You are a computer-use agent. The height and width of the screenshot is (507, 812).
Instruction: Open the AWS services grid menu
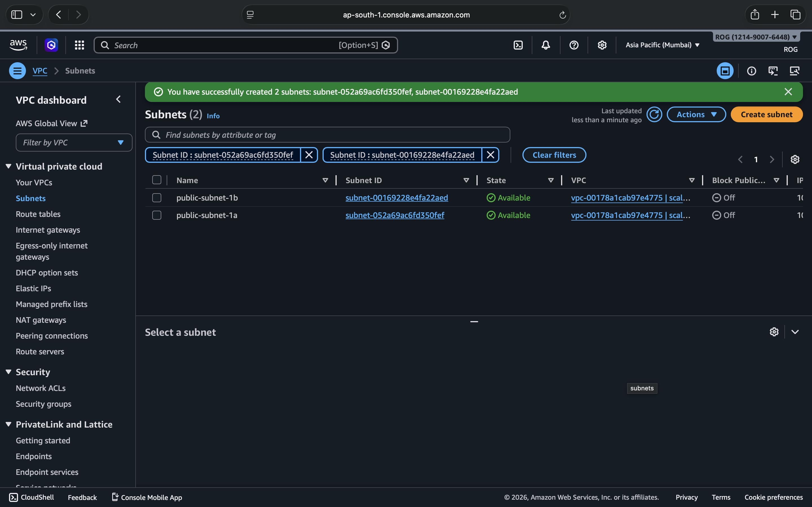click(x=79, y=45)
